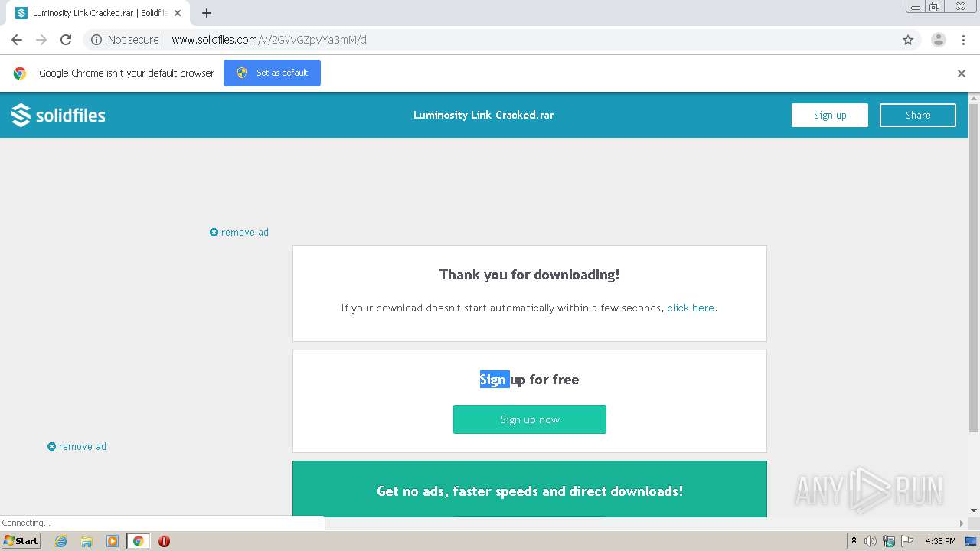This screenshot has height=551, width=980.
Task: Click Action Center flag tray icon
Action: pos(907,541)
